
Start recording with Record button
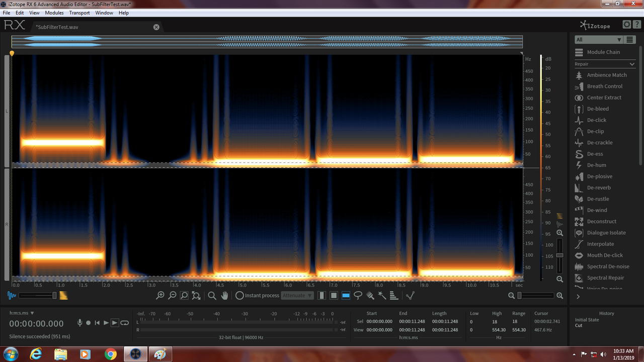coord(89,323)
